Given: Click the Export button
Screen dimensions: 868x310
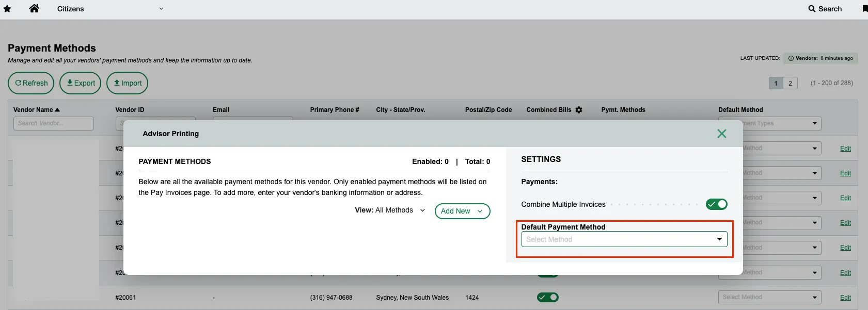Looking at the screenshot, I should (80, 83).
